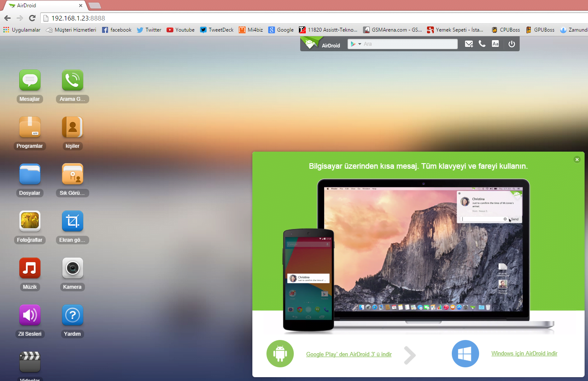Open the Programlar apps icon
This screenshot has width=588, height=381.
(x=30, y=127)
